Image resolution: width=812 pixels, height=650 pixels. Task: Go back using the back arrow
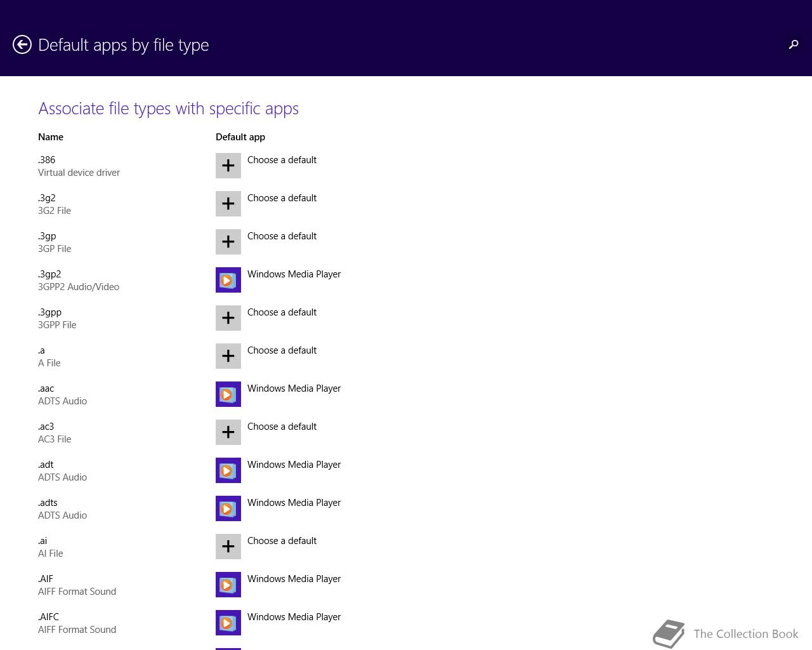tap(22, 44)
